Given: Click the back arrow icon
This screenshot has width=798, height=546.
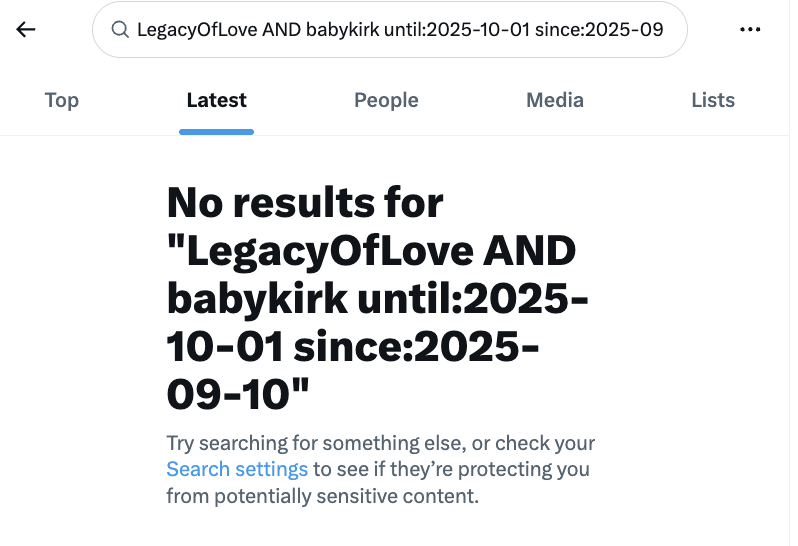Looking at the screenshot, I should [x=26, y=30].
